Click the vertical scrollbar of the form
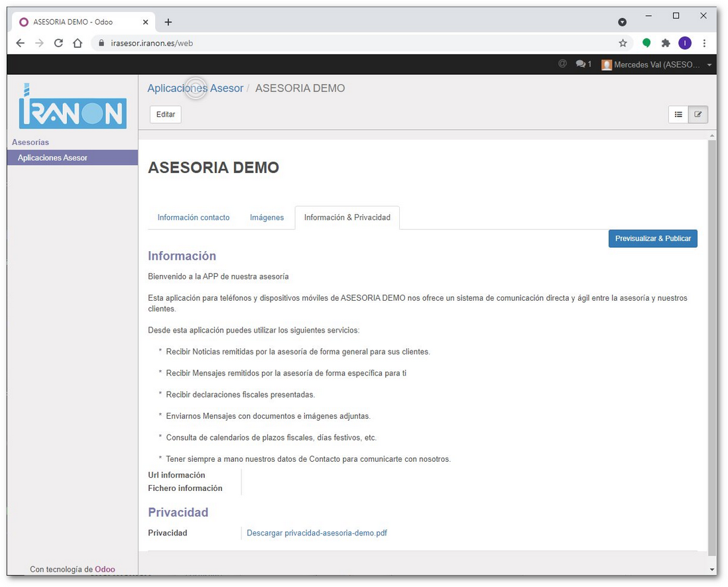This screenshot has width=728, height=587. [x=711, y=347]
